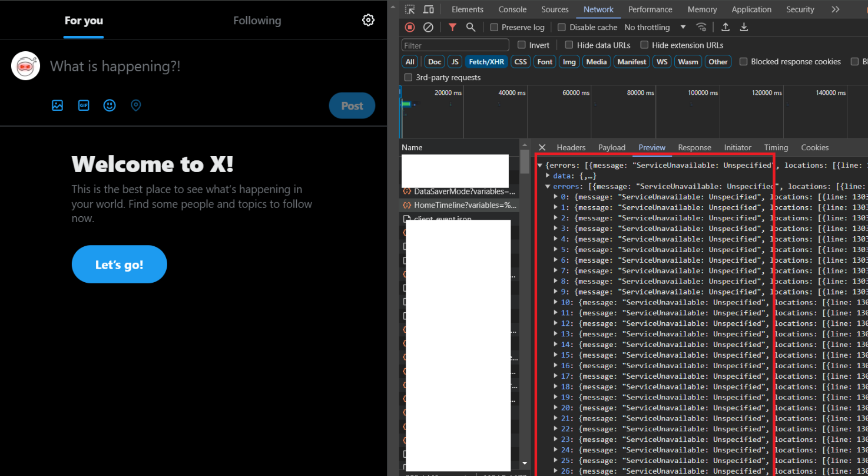
Task: Select the JS request type filter
Action: [455, 61]
